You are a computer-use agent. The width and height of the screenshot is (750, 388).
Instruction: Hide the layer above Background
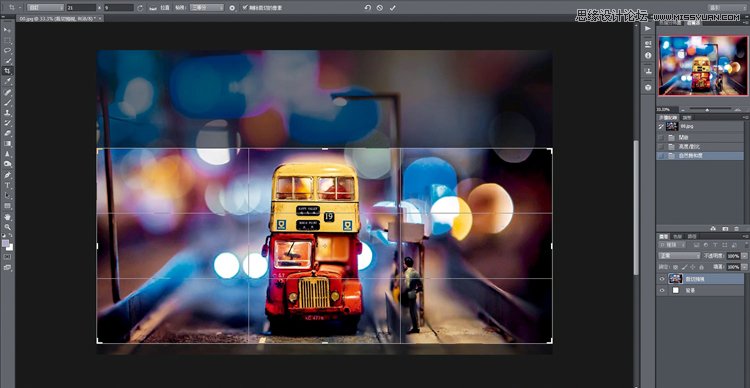(662, 279)
